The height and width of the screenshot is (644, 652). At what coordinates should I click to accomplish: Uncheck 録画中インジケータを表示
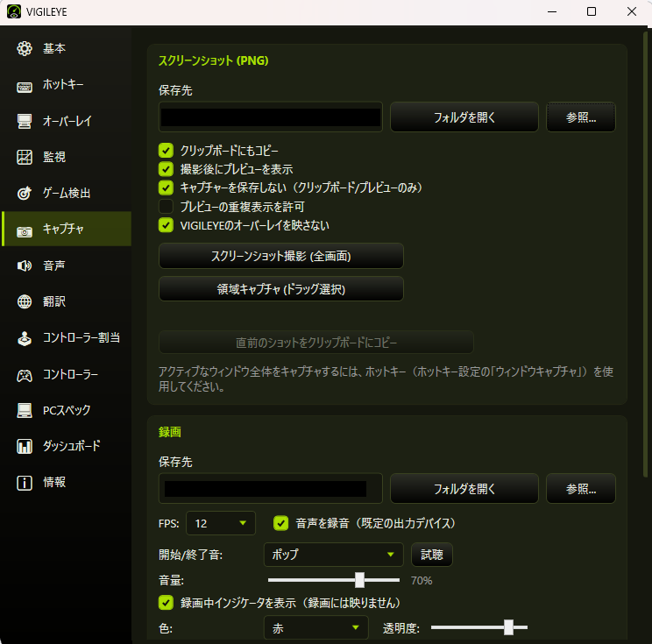[166, 603]
